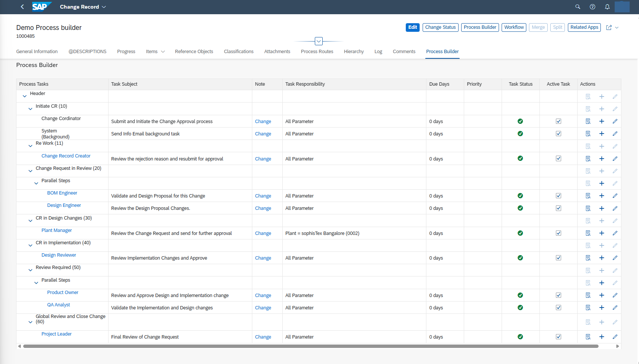Click details icon in BOM Engineer row
639x364 pixels.
click(588, 196)
